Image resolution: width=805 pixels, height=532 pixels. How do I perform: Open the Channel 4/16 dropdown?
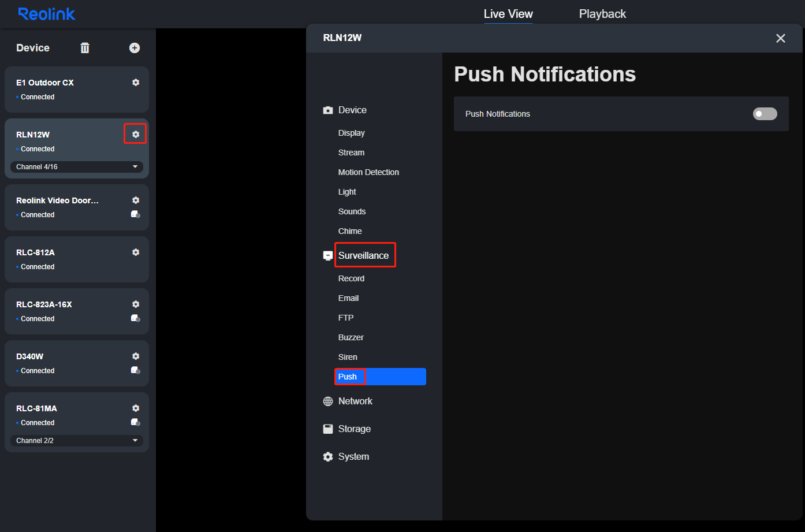tap(77, 167)
